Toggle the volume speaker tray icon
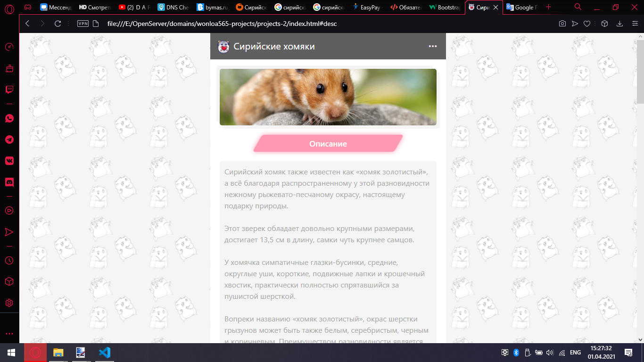 point(549,352)
